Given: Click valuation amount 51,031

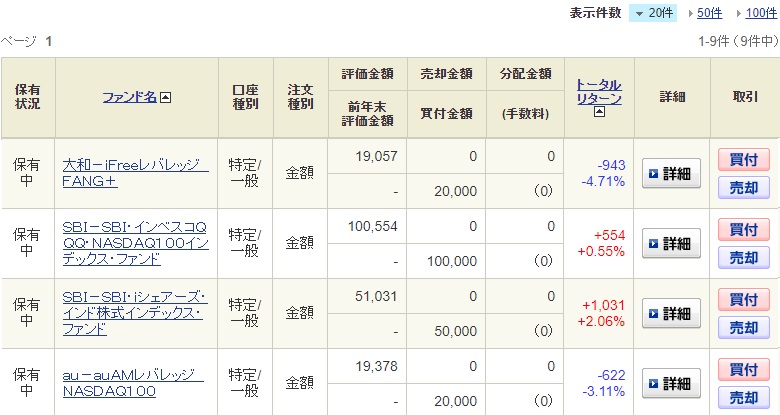Looking at the screenshot, I should click(376, 297).
